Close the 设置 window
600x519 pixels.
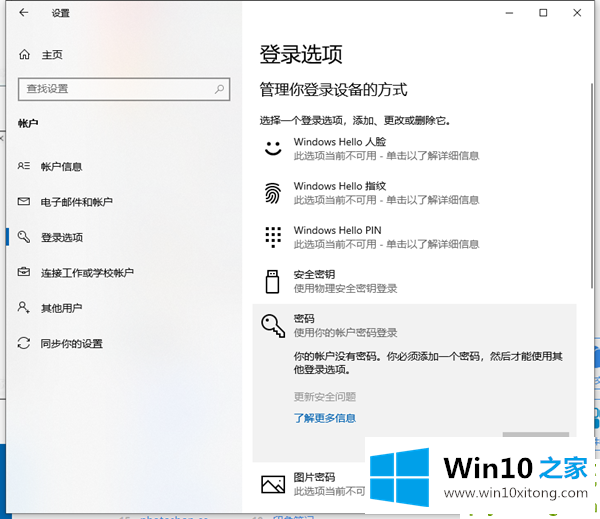pos(577,13)
